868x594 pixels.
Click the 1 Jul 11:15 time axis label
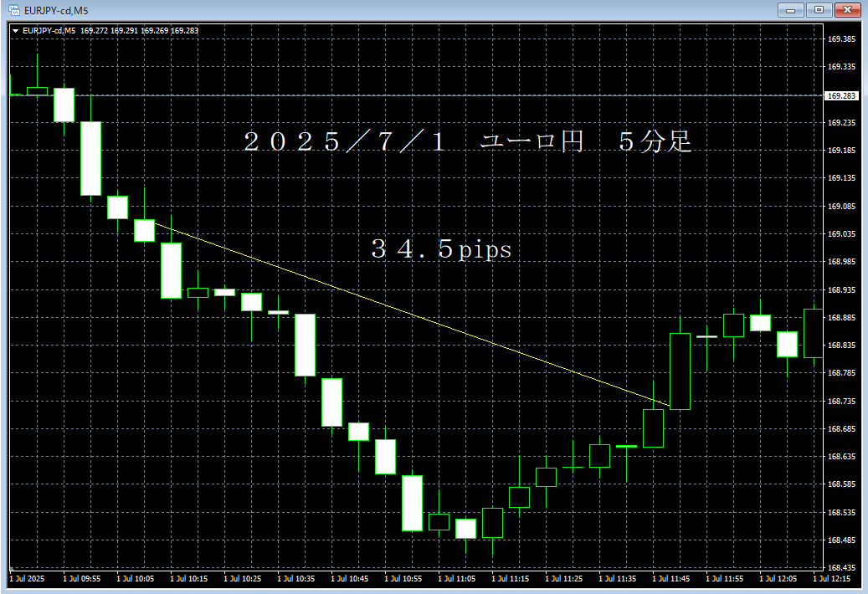tap(516, 578)
